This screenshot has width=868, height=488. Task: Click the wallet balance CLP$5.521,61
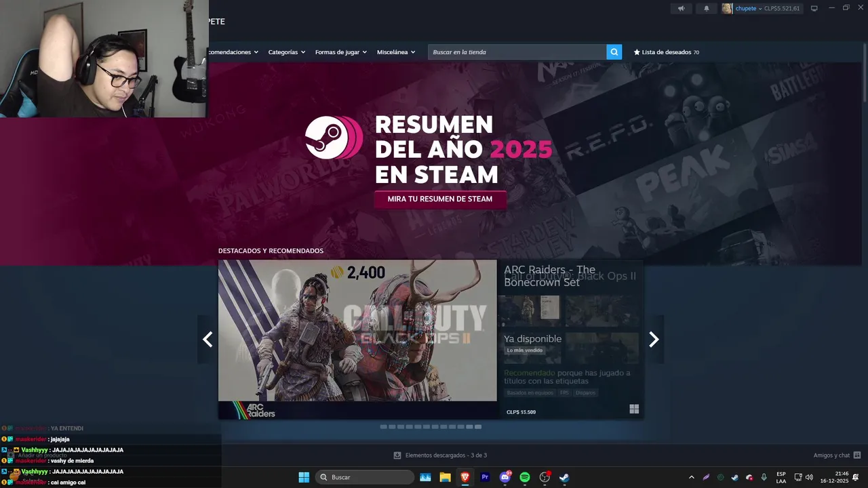coord(782,8)
